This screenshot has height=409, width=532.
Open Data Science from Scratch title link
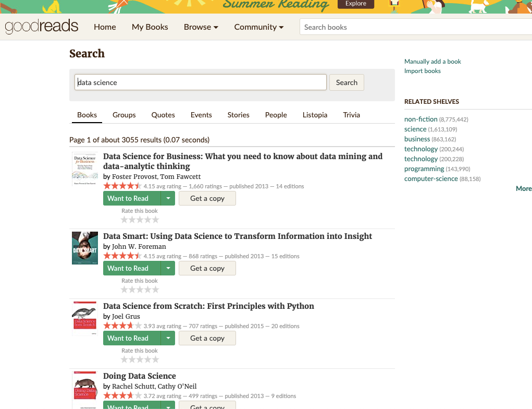click(208, 306)
